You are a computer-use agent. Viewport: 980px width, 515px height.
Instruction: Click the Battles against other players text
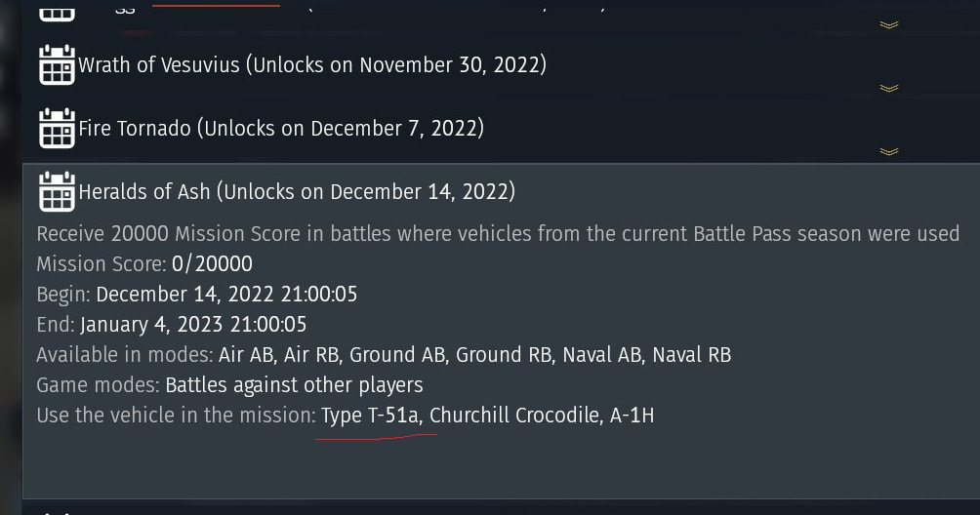point(294,385)
